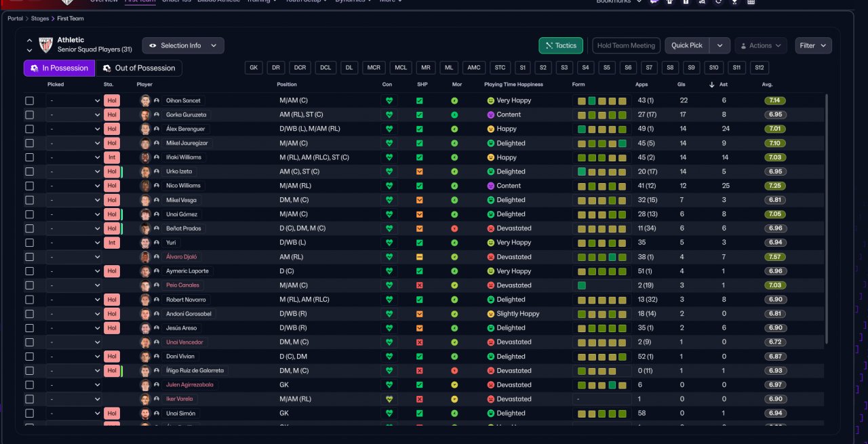This screenshot has width=868, height=444.
Task: Click the Athletic club crest icon
Action: click(45, 45)
